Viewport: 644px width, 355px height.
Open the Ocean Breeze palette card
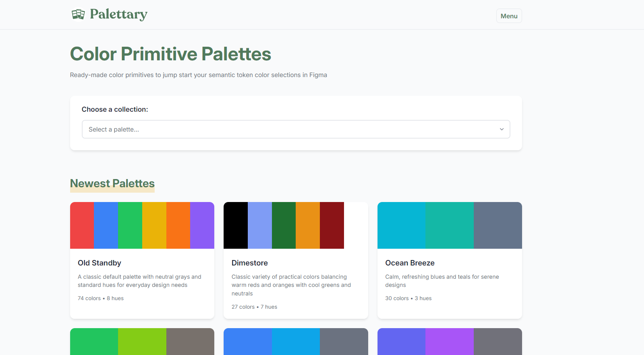[x=450, y=260]
